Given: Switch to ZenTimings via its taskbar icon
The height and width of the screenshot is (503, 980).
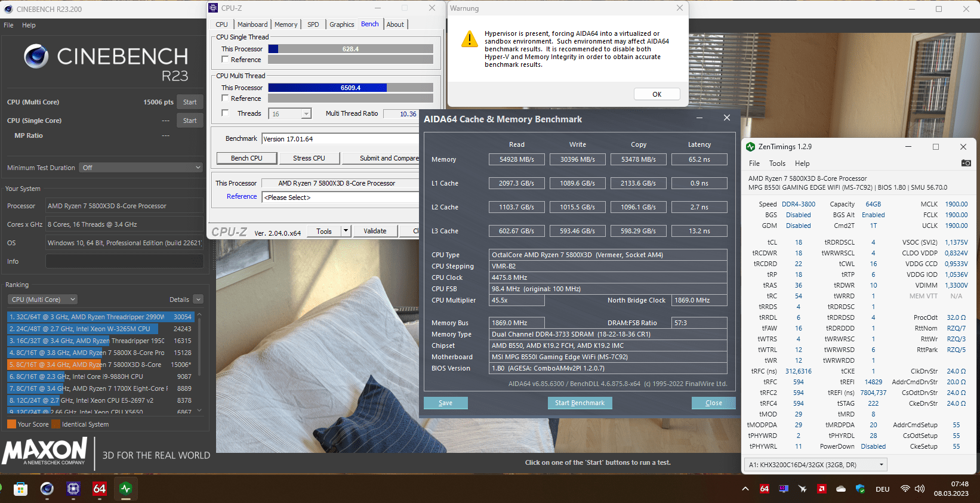Looking at the screenshot, I should point(125,489).
